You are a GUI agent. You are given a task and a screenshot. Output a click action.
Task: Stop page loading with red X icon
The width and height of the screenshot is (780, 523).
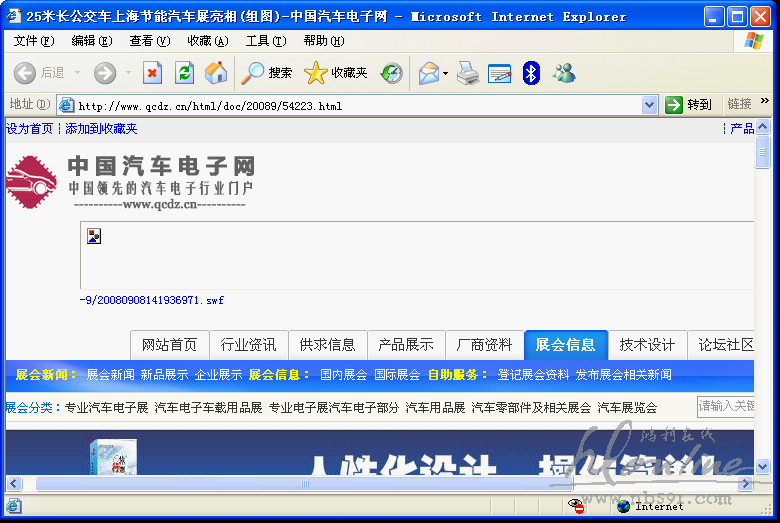152,73
